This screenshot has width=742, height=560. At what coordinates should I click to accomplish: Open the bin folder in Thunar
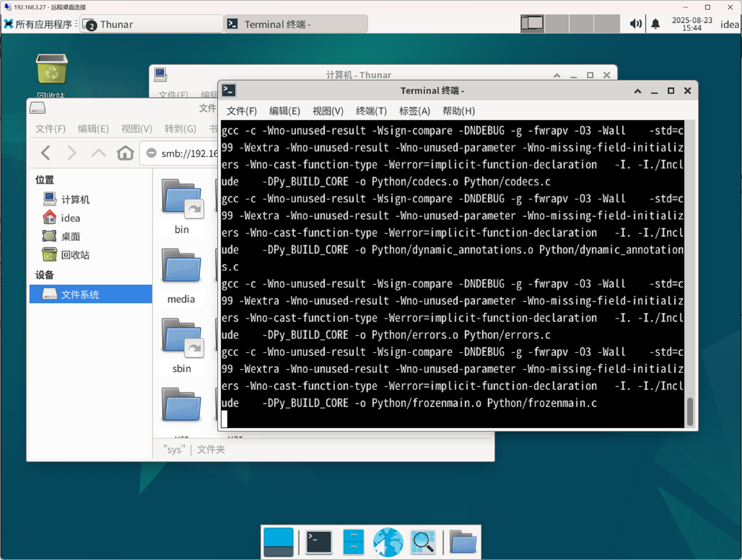pos(181,201)
